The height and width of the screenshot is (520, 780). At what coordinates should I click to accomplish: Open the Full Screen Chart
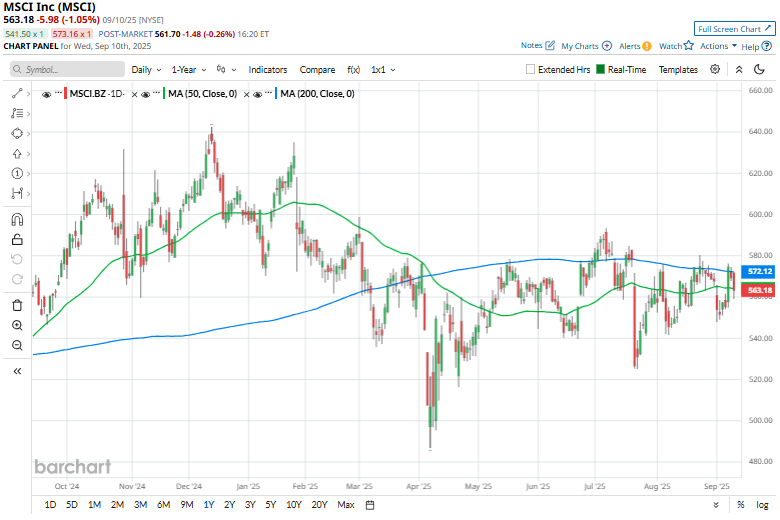[x=734, y=29]
